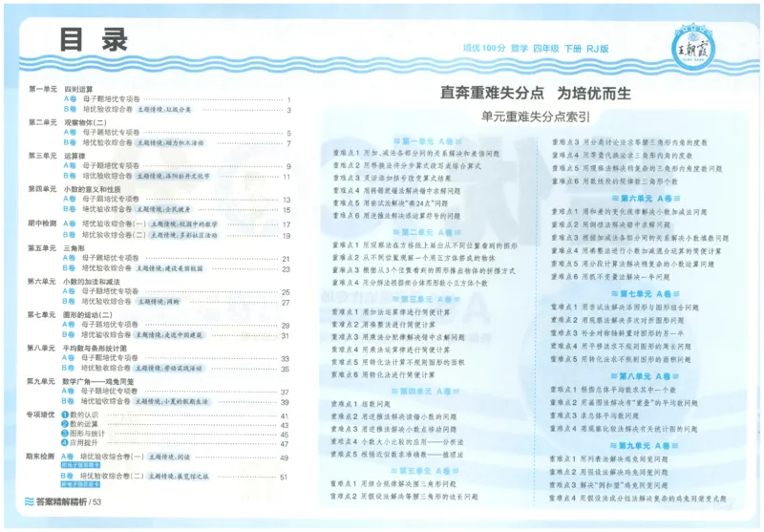Click the theme tag 主题情境:多彩社区活动
Screen dimensions: 764x532
tap(183, 235)
